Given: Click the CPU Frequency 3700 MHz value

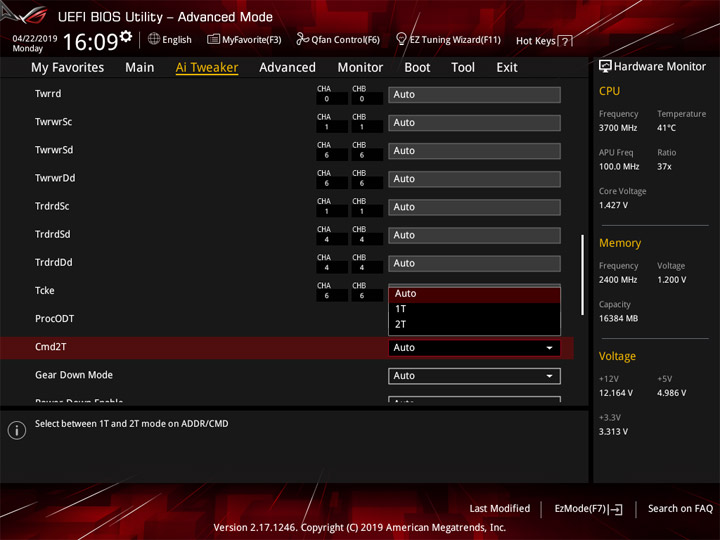Looking at the screenshot, I should (x=618, y=128).
